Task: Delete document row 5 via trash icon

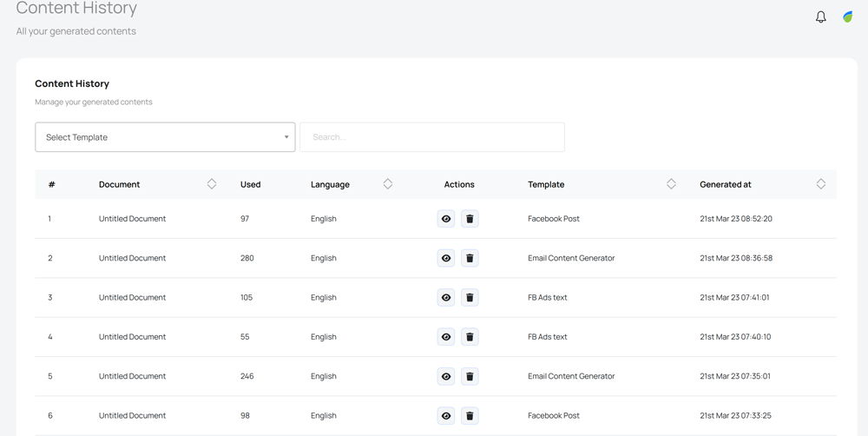Action: point(470,377)
